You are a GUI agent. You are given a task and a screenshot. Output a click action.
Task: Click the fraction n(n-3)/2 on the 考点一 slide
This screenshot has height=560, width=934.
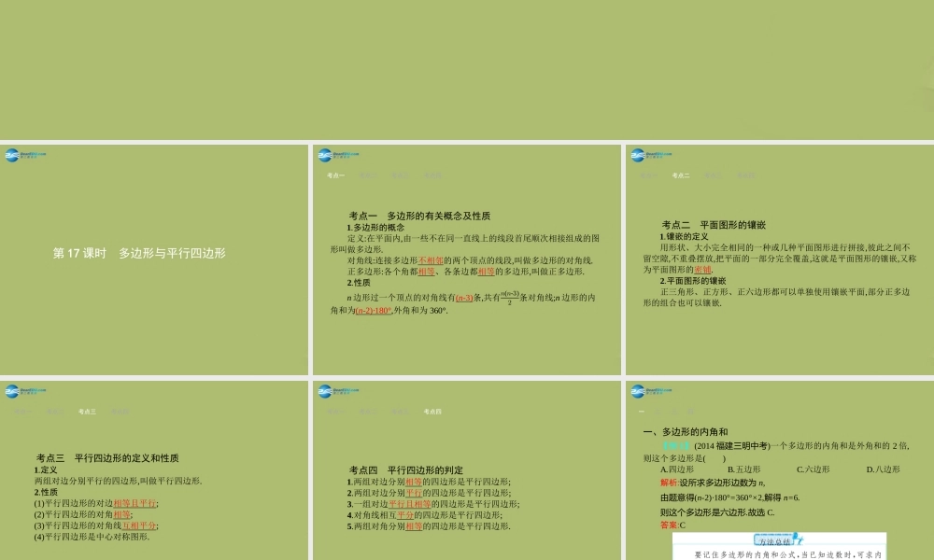(509, 298)
